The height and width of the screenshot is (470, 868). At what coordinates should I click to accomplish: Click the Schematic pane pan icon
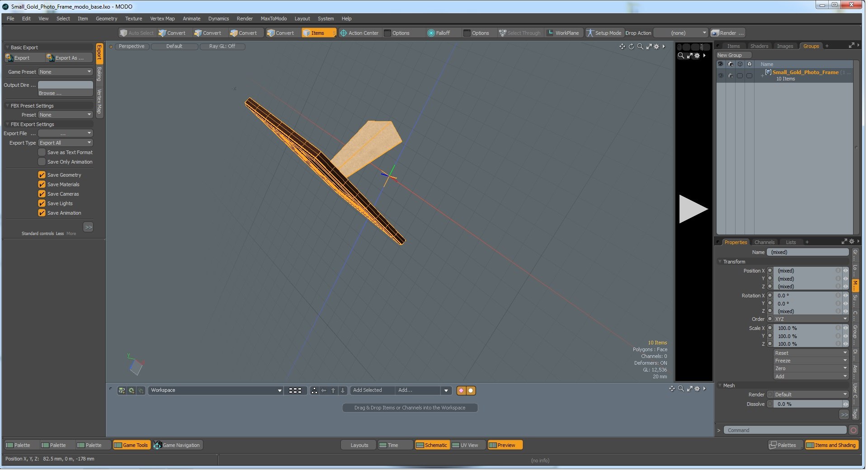click(x=672, y=389)
